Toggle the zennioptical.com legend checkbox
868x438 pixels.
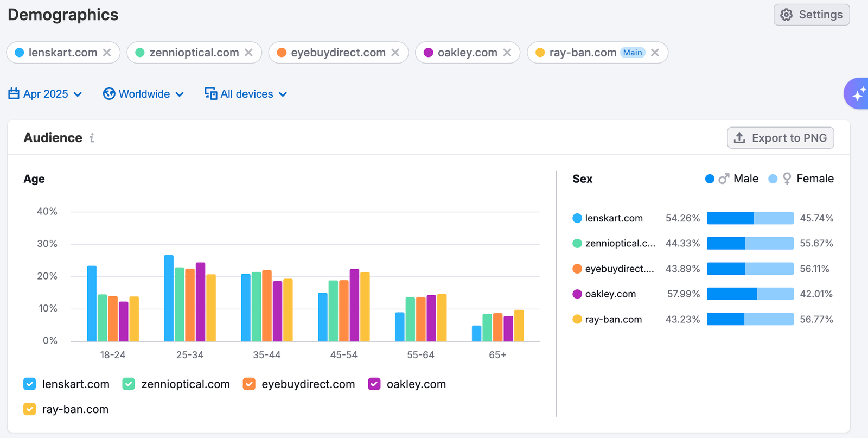click(x=129, y=384)
